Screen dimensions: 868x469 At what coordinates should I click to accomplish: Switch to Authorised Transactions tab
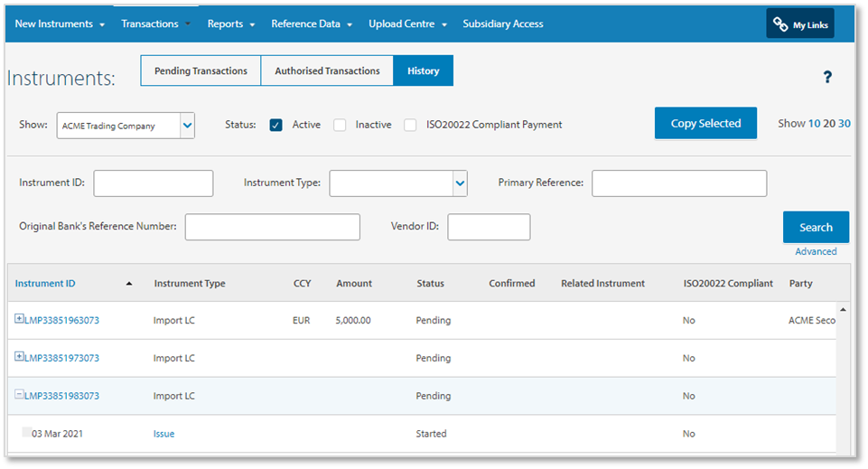pyautogui.click(x=327, y=71)
